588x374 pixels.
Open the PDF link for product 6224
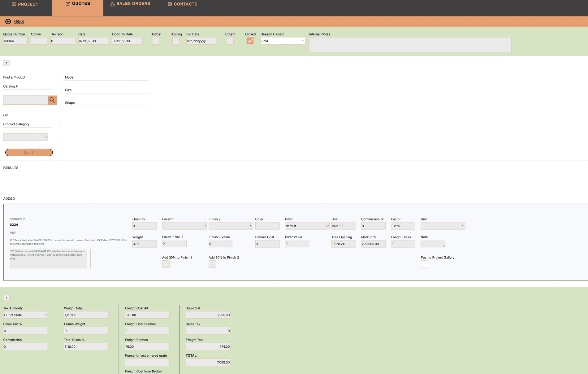[x=13, y=233]
